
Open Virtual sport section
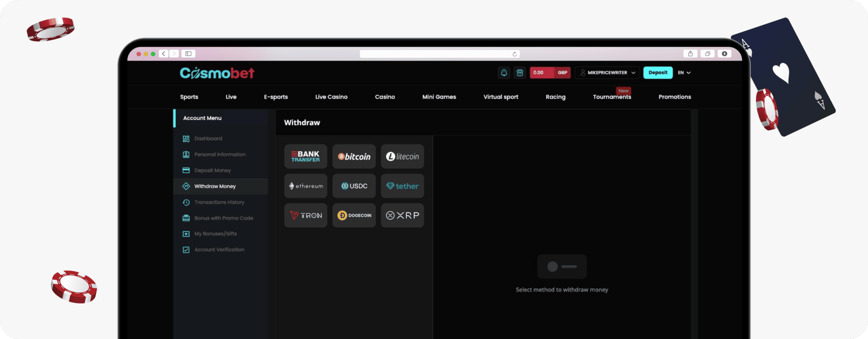(x=501, y=97)
